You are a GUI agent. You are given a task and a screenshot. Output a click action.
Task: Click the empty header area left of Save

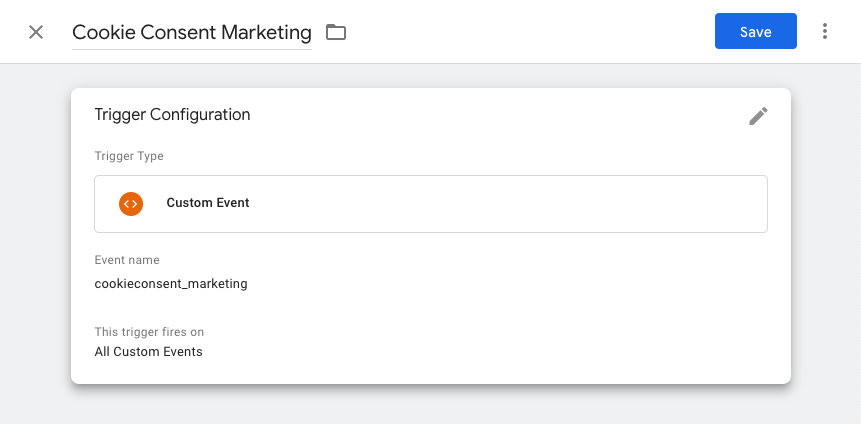(530, 32)
